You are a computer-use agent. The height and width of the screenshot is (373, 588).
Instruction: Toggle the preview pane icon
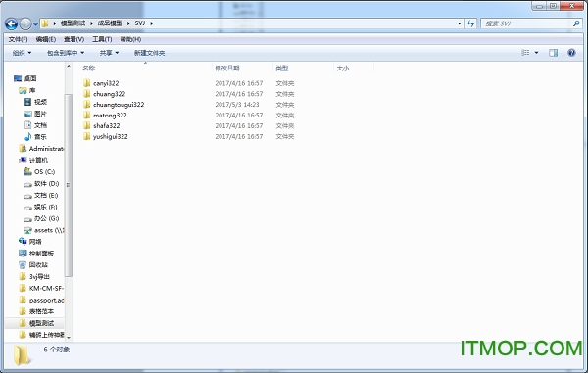click(553, 53)
